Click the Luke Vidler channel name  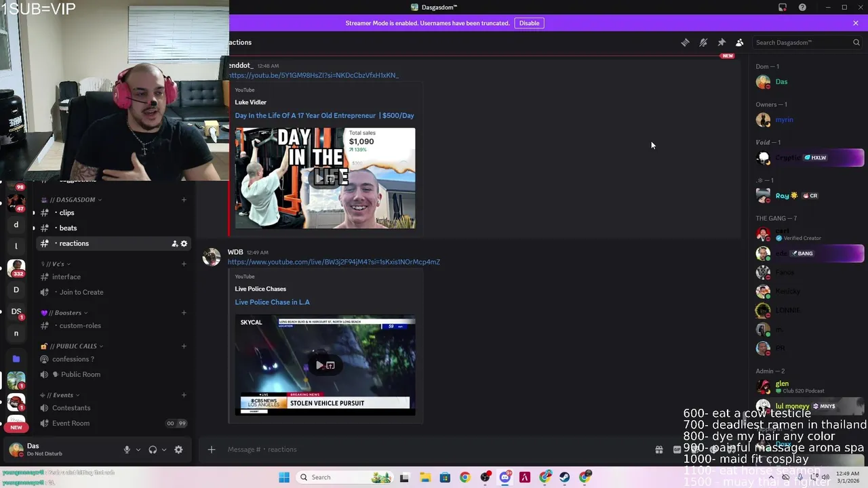coord(250,102)
